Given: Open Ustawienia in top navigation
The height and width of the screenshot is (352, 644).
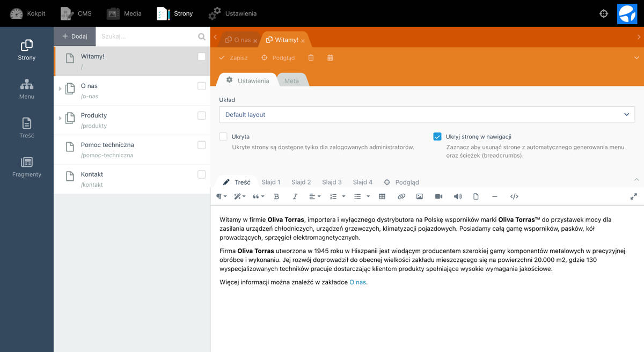Looking at the screenshot, I should pos(232,13).
